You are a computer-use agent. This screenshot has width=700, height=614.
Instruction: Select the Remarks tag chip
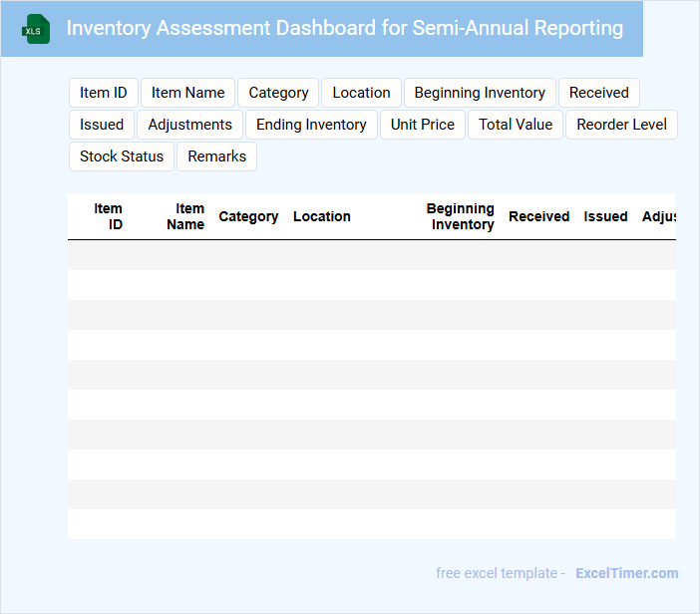pyautogui.click(x=216, y=156)
